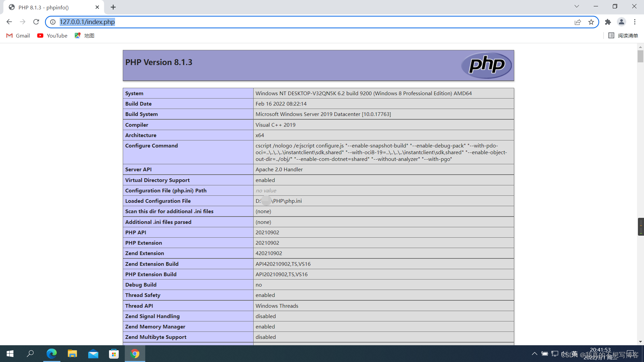644x362 pixels.
Task: Open the Chrome profile avatar
Action: click(621, 22)
